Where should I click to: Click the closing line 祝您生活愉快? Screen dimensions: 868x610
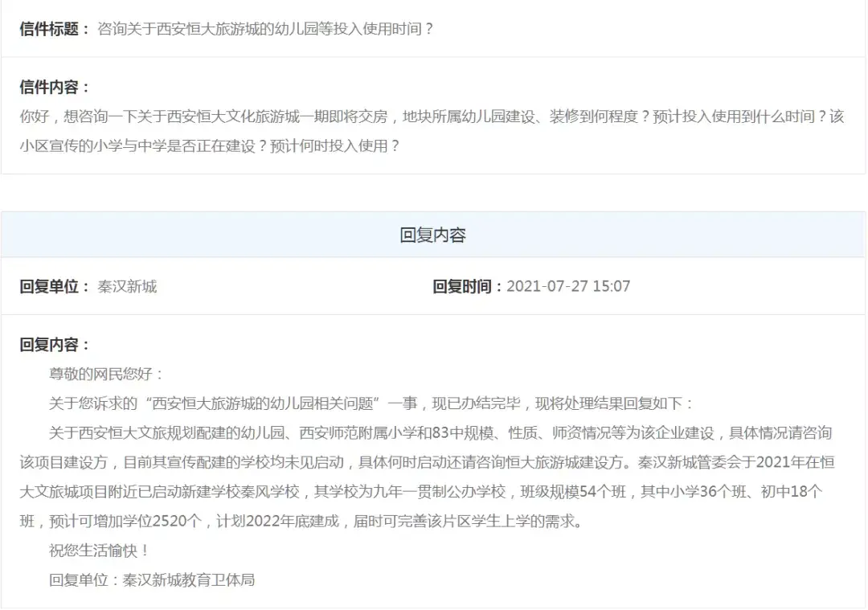(99, 551)
